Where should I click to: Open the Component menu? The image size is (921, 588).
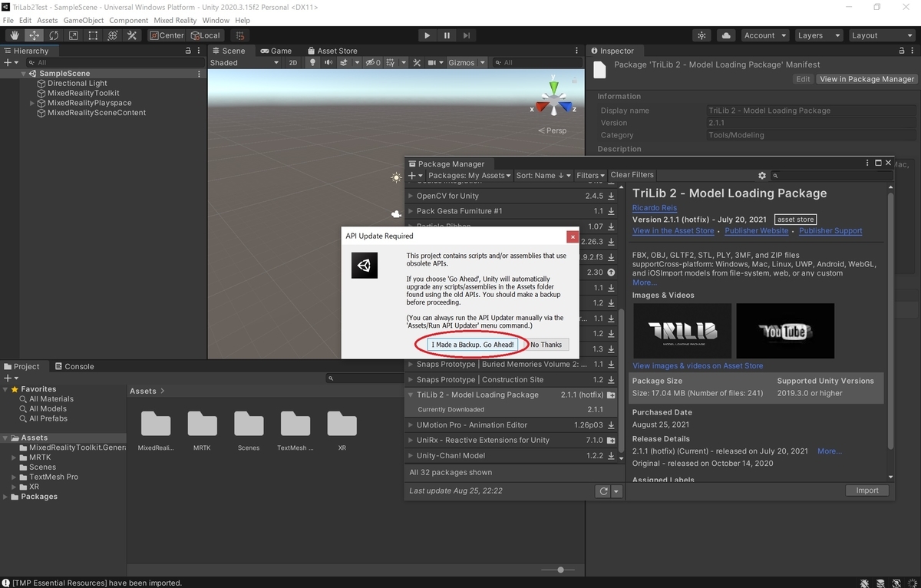tap(129, 20)
